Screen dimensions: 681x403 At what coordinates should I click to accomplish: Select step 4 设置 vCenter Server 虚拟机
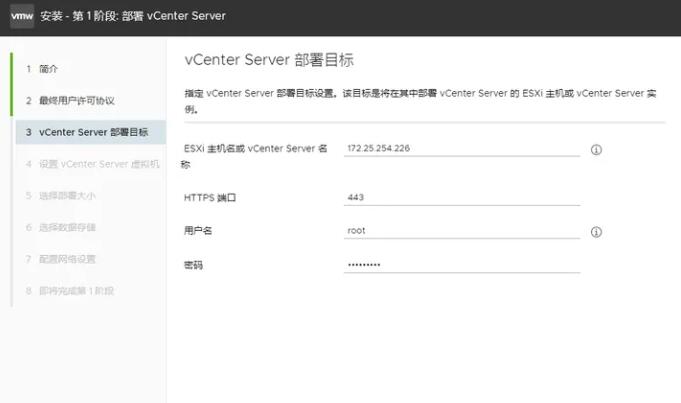[91, 164]
